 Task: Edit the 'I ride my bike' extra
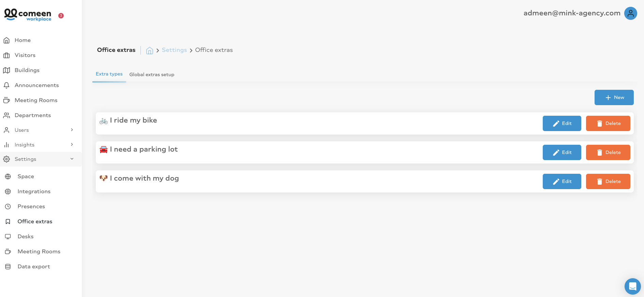[562, 123]
